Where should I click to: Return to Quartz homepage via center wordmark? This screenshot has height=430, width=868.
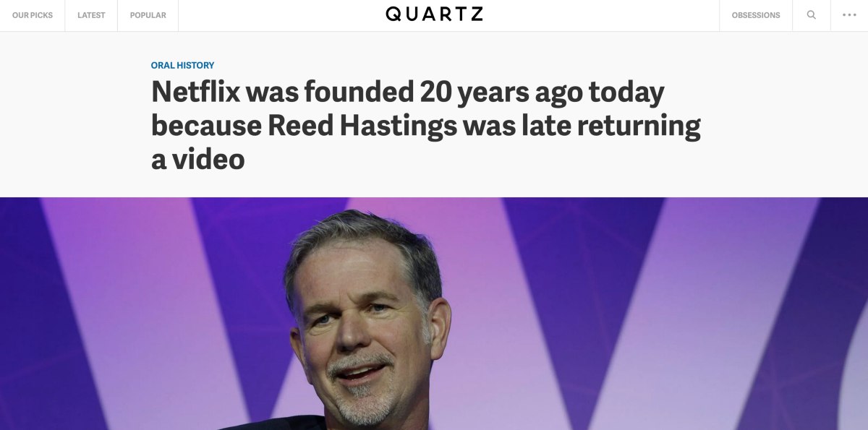tap(434, 14)
